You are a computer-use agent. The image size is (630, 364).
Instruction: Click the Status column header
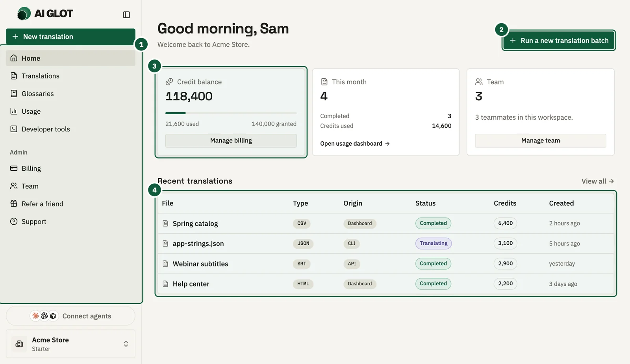coord(425,203)
